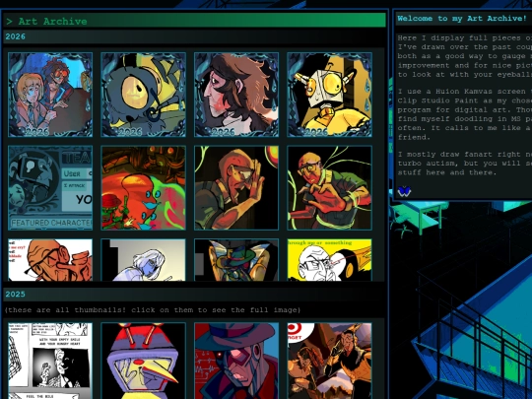Click the 2025 section heading
The width and height of the screenshot is (532, 399).
pos(15,295)
